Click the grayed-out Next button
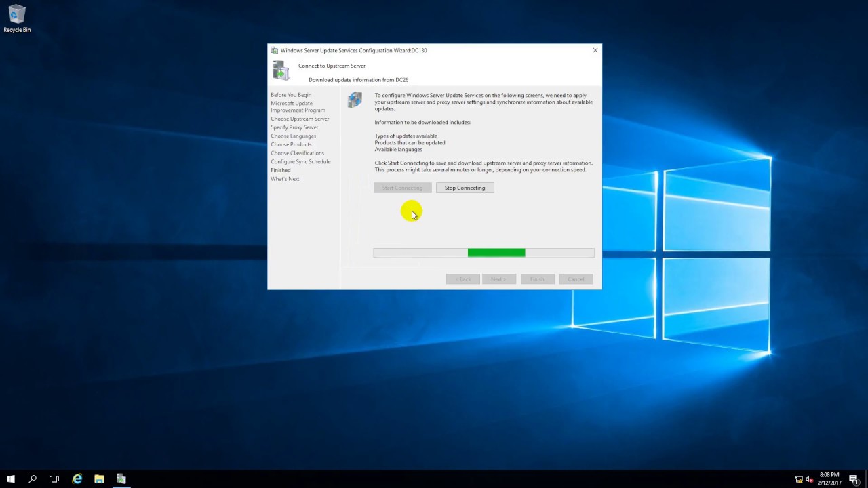868x488 pixels. point(499,279)
